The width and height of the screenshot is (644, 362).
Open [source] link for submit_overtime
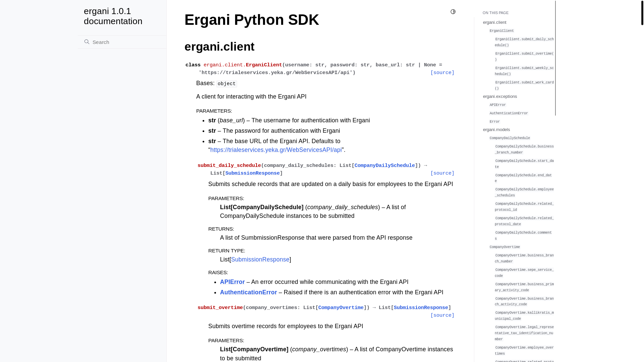(x=442, y=315)
